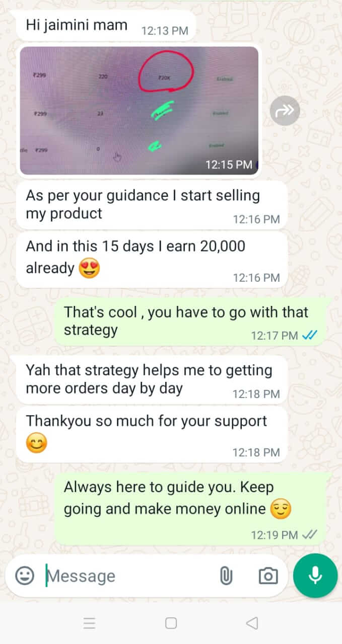Open the attachment paperclip icon
Screen dimensions: 342x644
(226, 576)
